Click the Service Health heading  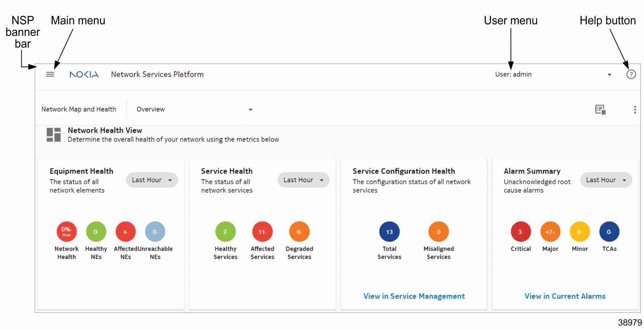[x=227, y=171]
